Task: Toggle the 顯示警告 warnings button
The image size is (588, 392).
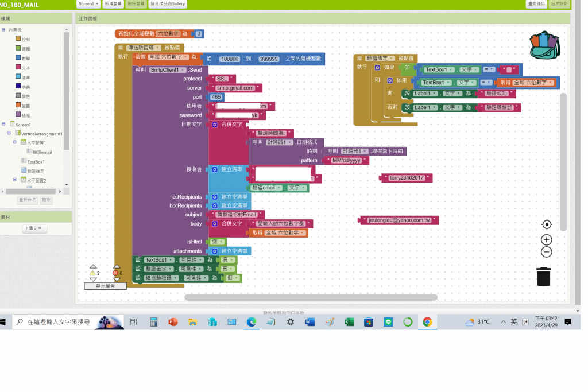Action: click(x=106, y=286)
